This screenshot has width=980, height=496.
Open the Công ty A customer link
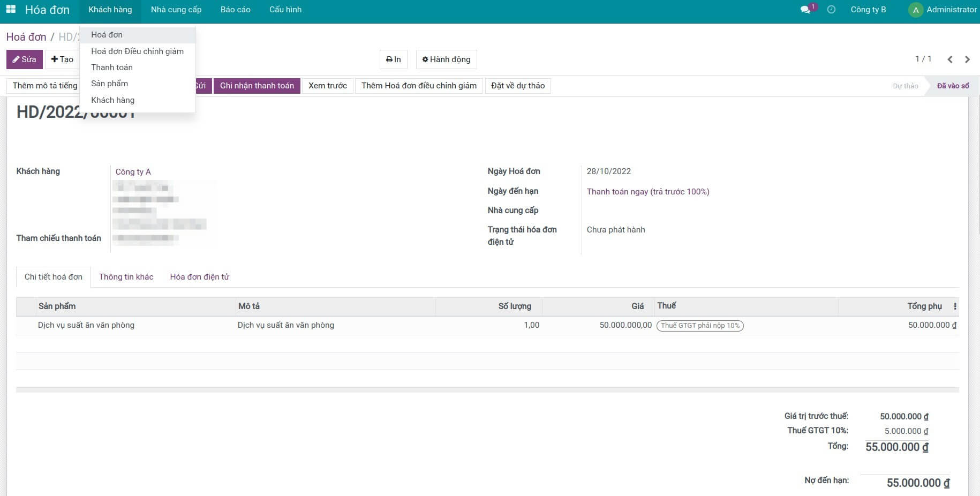click(133, 172)
